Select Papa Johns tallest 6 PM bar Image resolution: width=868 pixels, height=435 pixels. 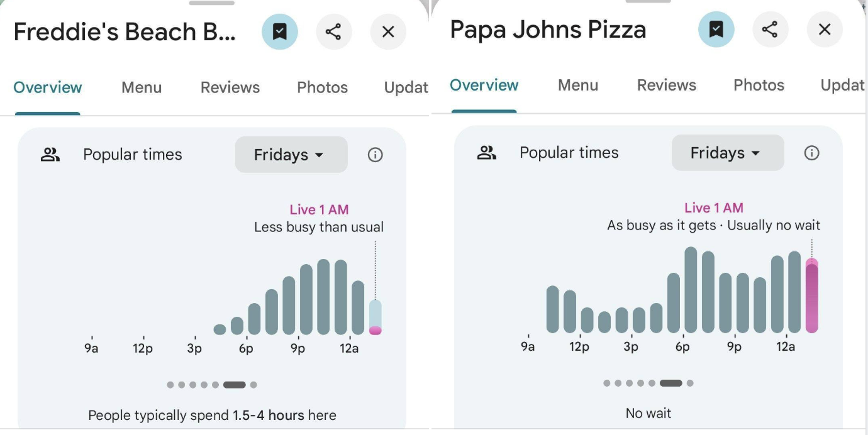point(691,290)
